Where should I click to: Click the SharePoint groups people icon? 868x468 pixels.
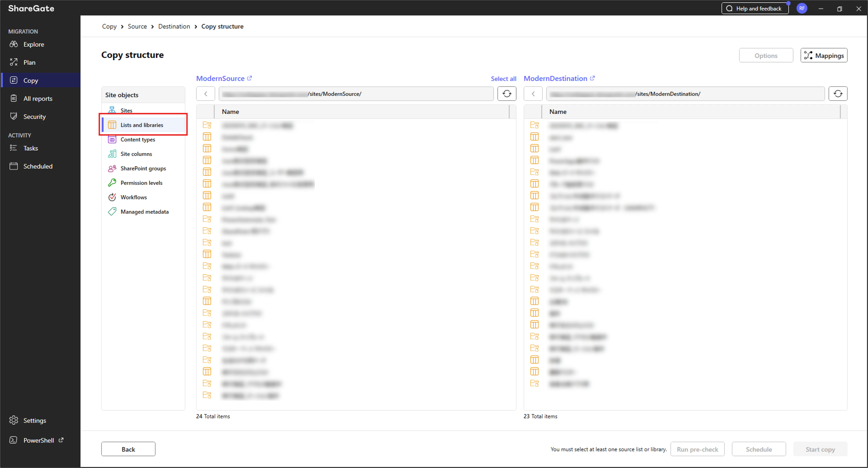pos(112,169)
